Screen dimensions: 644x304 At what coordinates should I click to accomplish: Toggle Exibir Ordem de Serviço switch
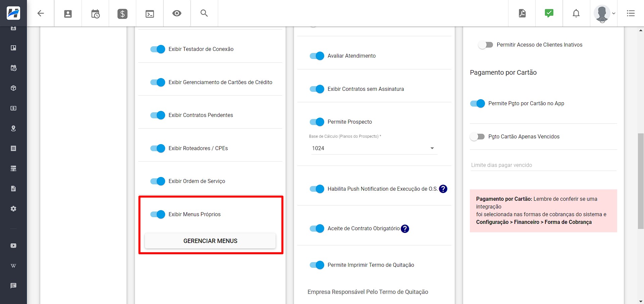tap(157, 181)
